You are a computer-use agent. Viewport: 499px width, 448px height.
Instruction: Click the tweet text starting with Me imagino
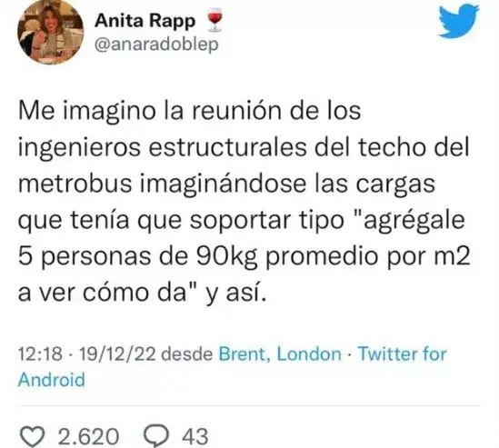coord(245,202)
